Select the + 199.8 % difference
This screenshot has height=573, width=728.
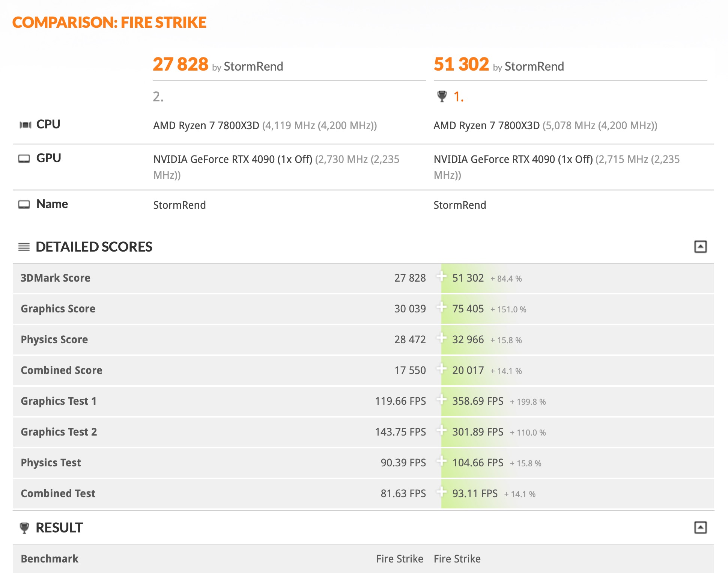pyautogui.click(x=528, y=402)
